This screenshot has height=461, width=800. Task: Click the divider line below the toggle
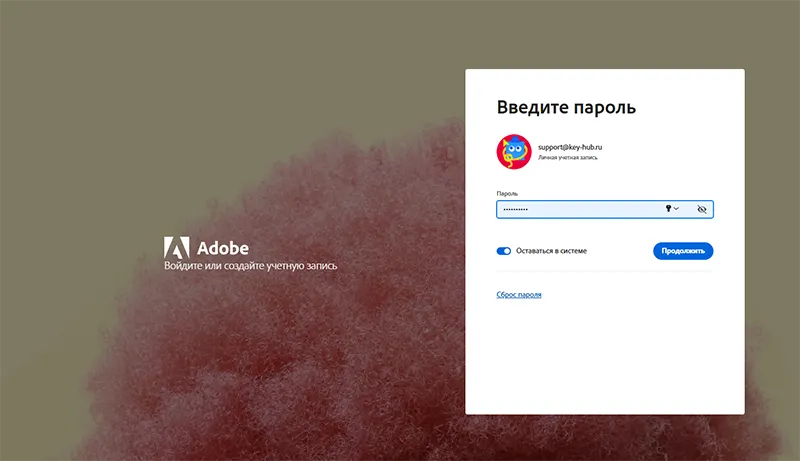[604, 271]
